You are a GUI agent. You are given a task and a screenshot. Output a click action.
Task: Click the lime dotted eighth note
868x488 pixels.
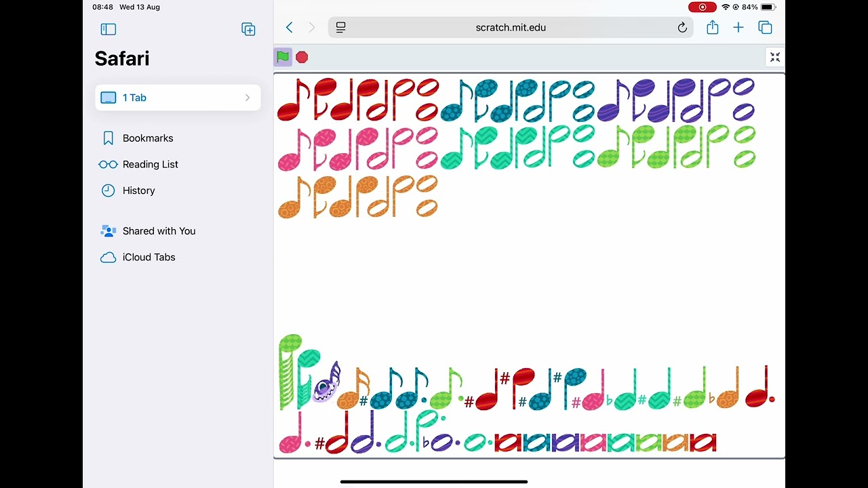pos(447,388)
